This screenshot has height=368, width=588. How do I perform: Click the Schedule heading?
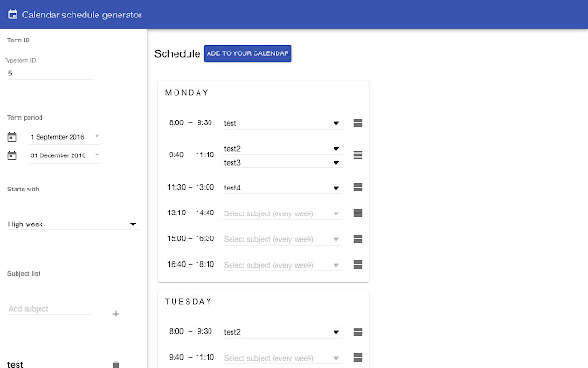coord(177,53)
